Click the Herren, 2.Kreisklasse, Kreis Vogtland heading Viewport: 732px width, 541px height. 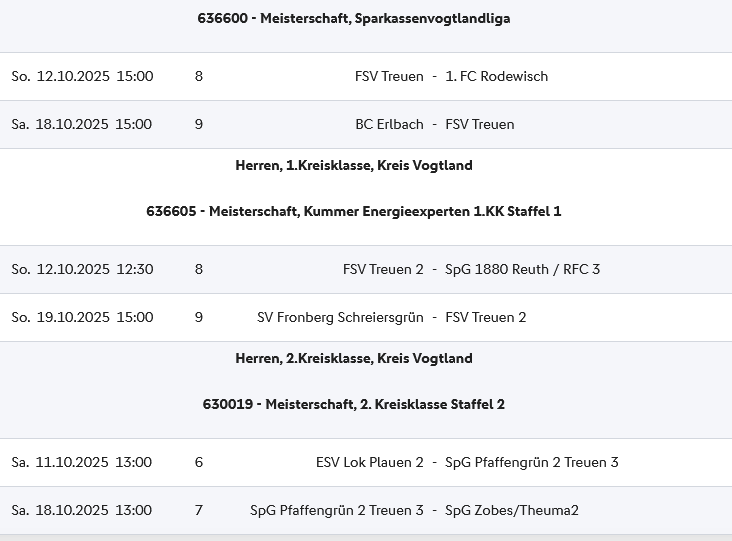click(354, 359)
